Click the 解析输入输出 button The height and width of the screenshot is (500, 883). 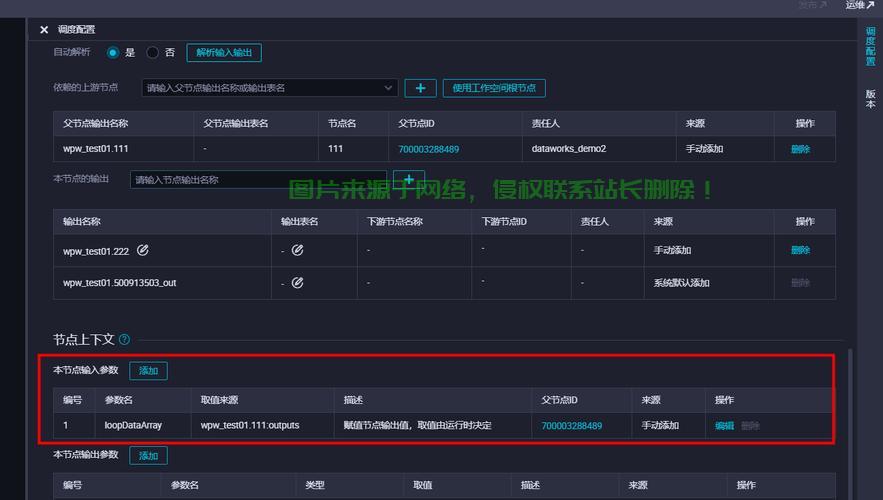coord(224,53)
